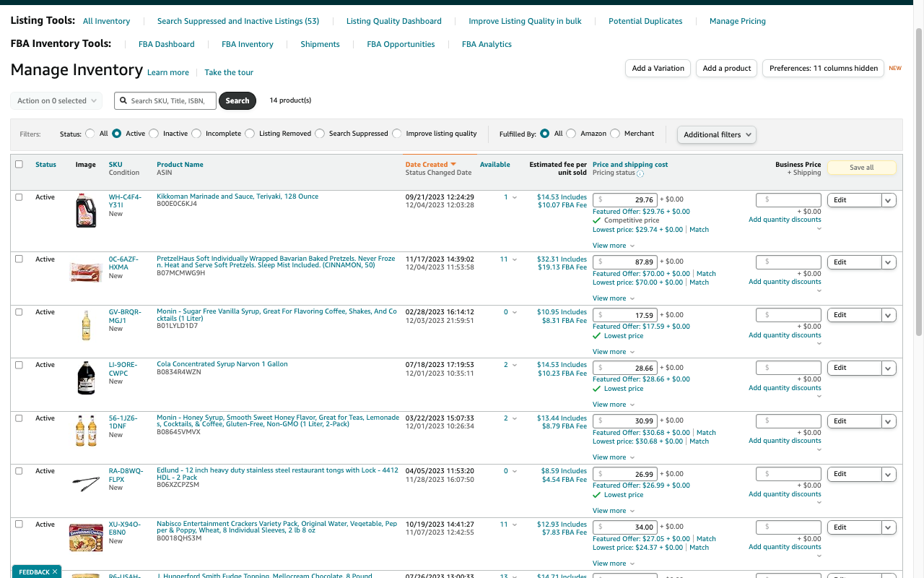The width and height of the screenshot is (924, 578).
Task: Choose the Inactive status radio button
Action: (x=153, y=134)
